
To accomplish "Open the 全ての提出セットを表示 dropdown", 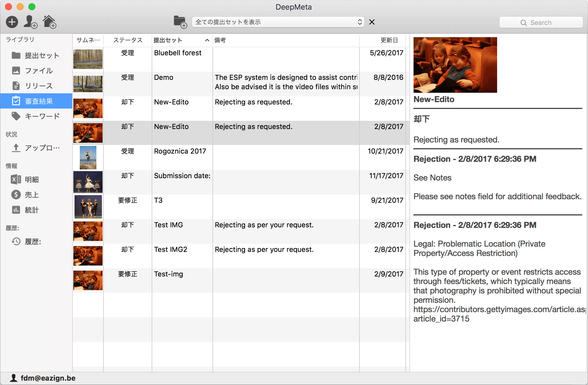I will 278,22.
